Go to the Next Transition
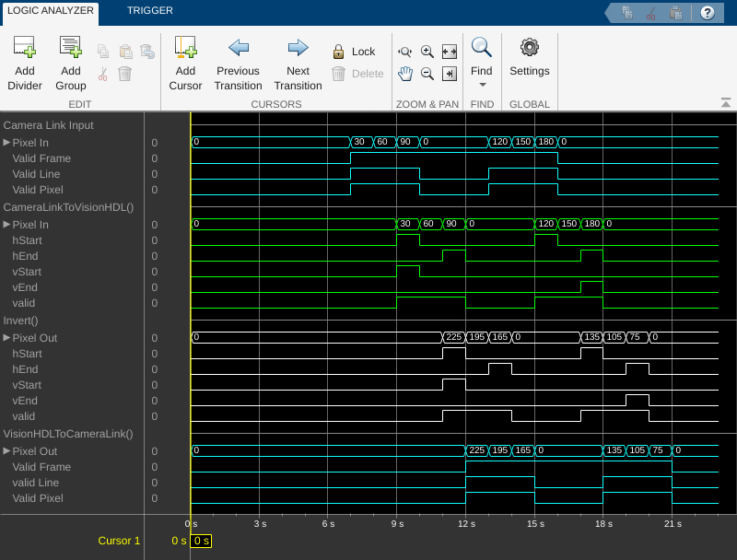737x560 pixels. point(298,48)
